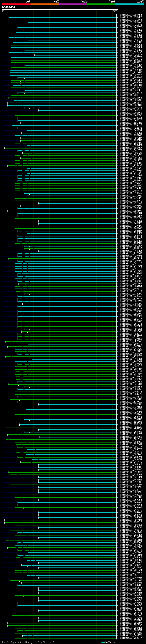Select the UniRef100_Q8S3T8 label
Viewport: 146px width, 644px height.
131,95
